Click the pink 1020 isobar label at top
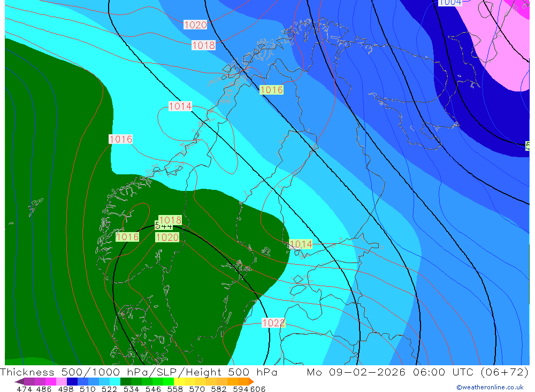 (195, 25)
